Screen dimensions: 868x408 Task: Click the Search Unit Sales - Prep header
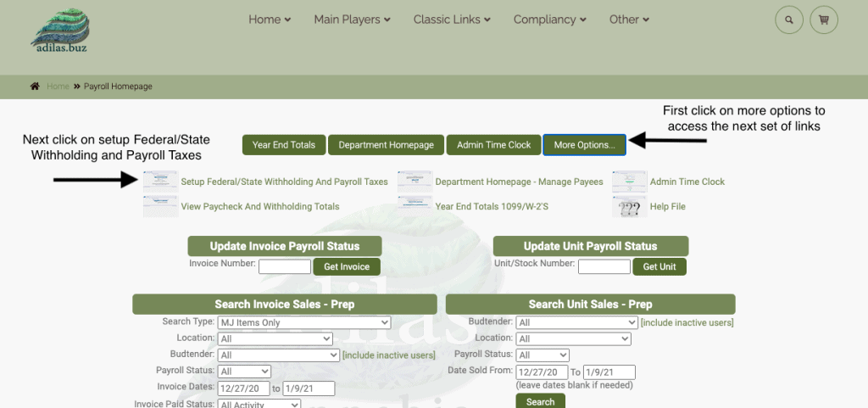(x=590, y=304)
